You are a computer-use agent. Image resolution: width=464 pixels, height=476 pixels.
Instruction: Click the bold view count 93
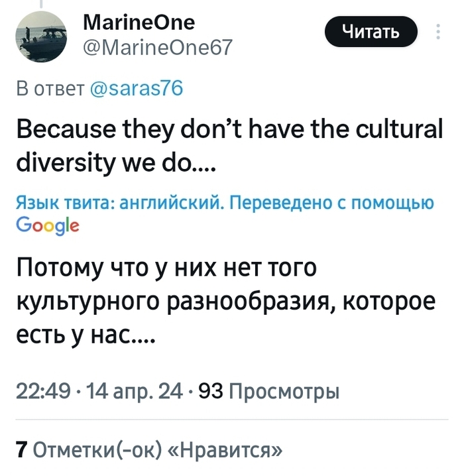pyautogui.click(x=210, y=392)
